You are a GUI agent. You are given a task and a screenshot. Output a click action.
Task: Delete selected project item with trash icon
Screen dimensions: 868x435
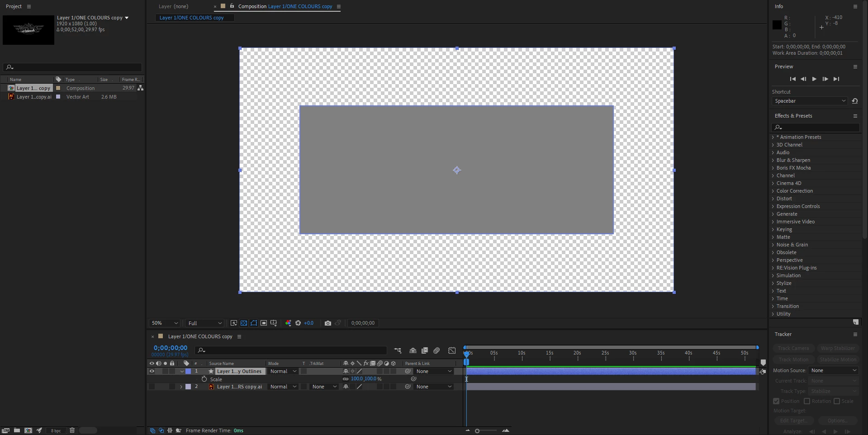[x=72, y=430]
